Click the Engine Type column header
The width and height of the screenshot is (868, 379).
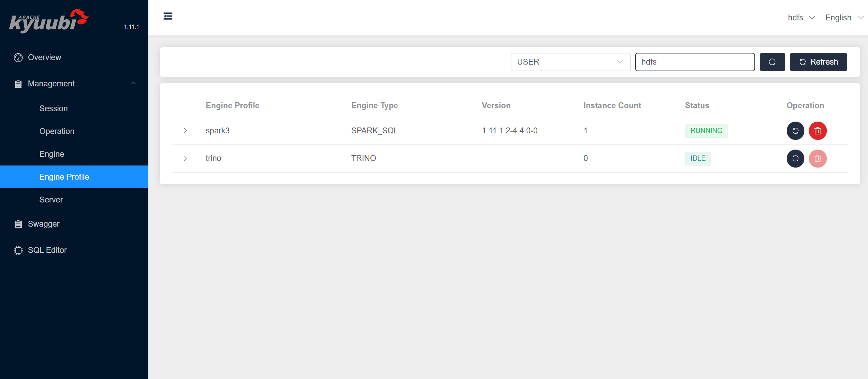(375, 105)
